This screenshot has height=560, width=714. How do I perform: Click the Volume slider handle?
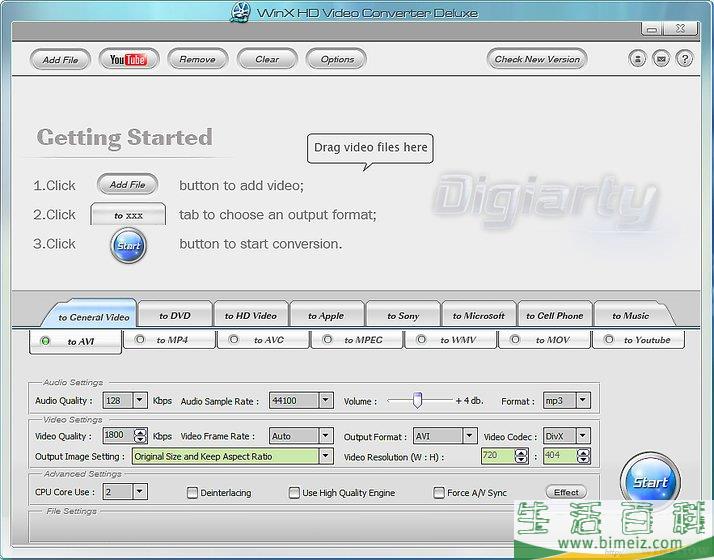(x=417, y=400)
